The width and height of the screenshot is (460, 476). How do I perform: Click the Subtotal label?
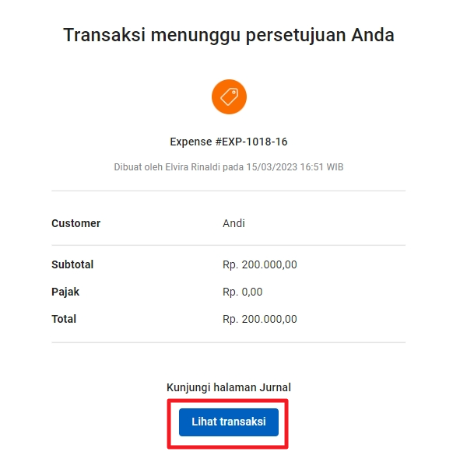pos(72,264)
